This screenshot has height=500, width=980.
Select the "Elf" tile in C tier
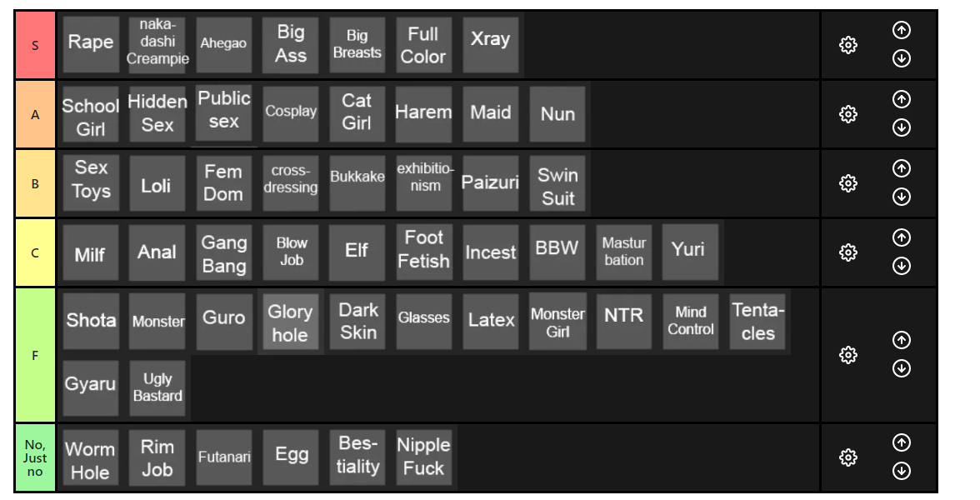point(357,252)
